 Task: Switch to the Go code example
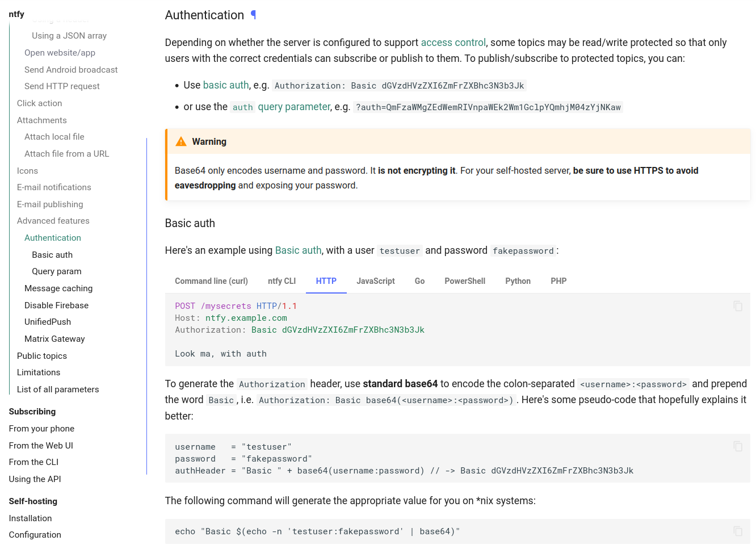419,281
